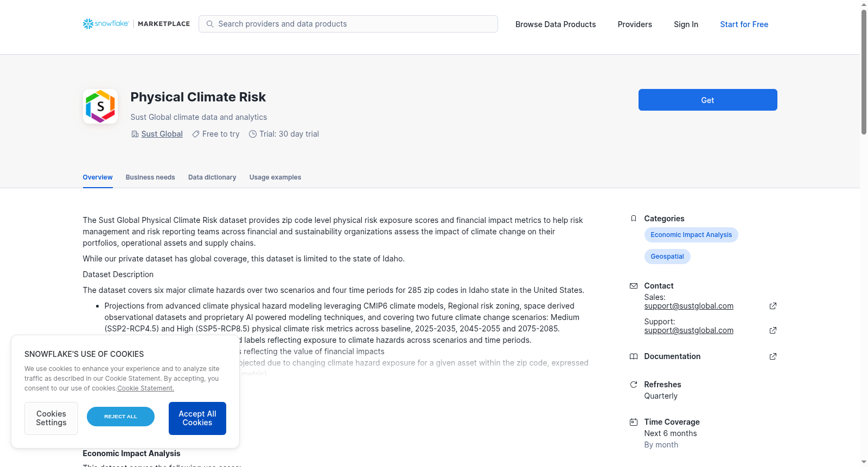Click the Sust Global product logo
Screen dimensions: 868x467
[100, 106]
